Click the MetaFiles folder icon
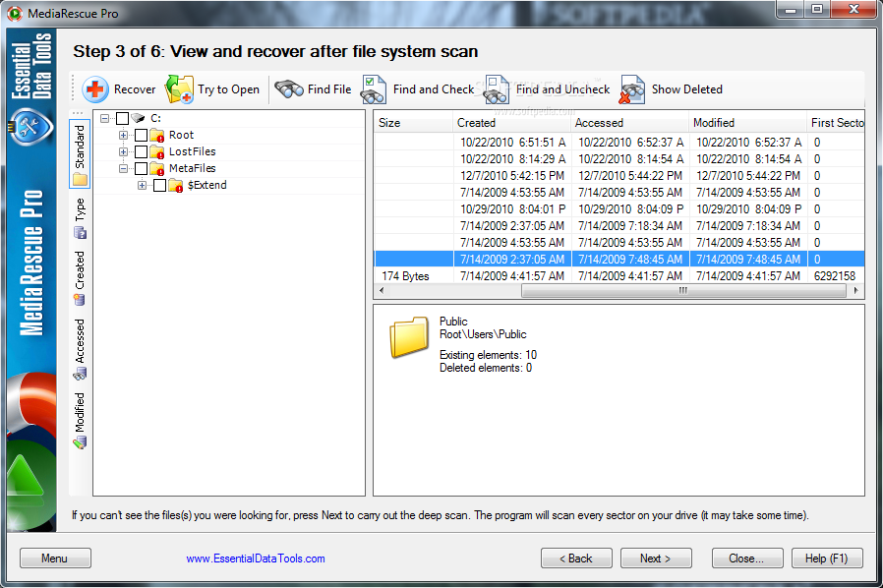This screenshot has width=883, height=588. point(157,168)
